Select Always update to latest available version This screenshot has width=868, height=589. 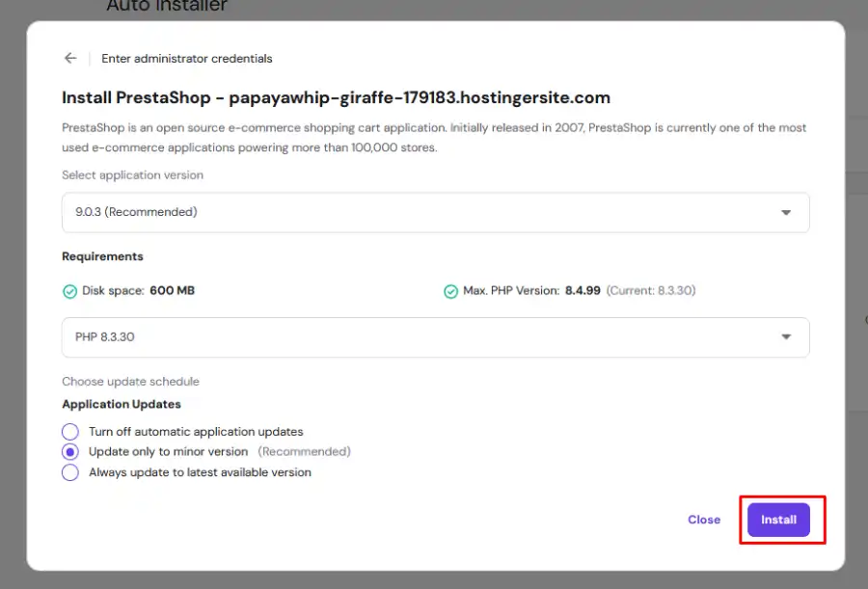(70, 472)
